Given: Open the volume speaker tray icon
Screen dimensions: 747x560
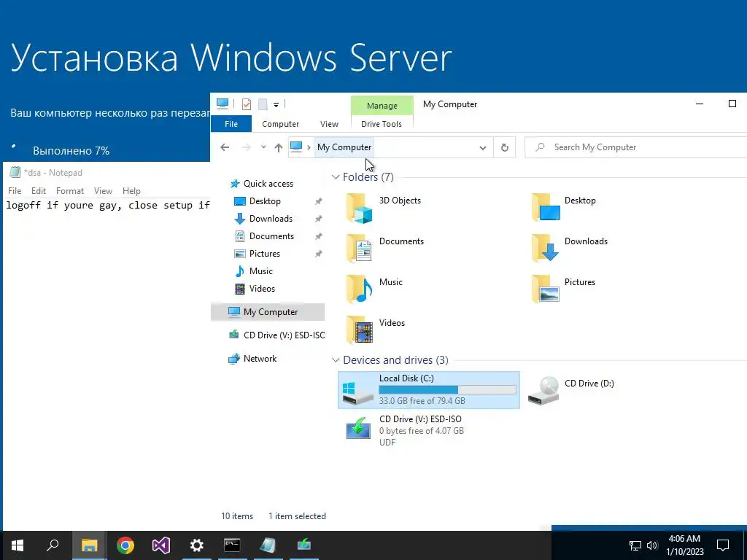Looking at the screenshot, I should tap(652, 545).
